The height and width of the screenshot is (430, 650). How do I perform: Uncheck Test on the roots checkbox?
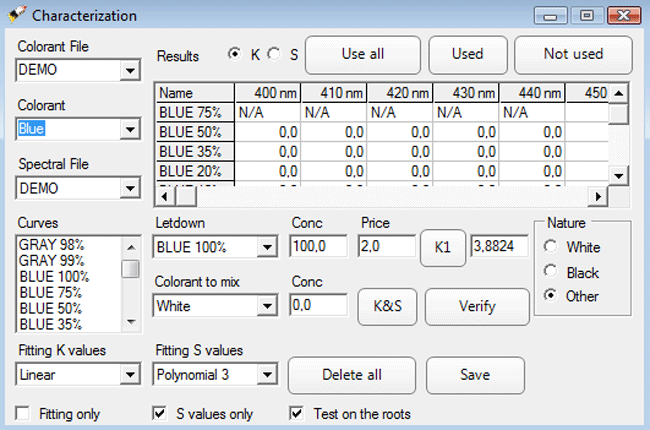click(295, 413)
